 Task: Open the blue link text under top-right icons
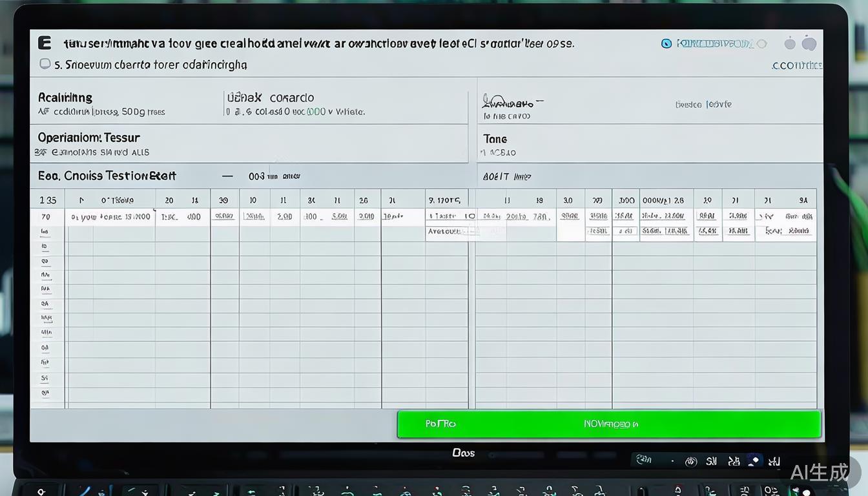796,66
